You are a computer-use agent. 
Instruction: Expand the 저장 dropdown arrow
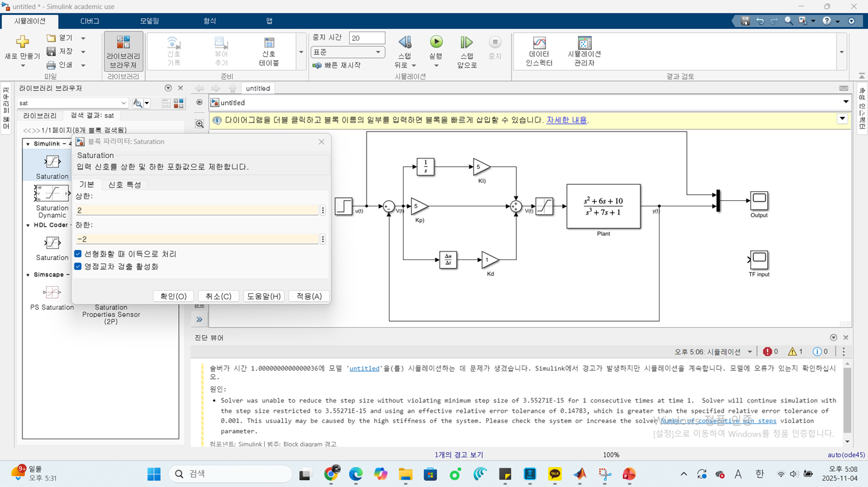[83, 52]
